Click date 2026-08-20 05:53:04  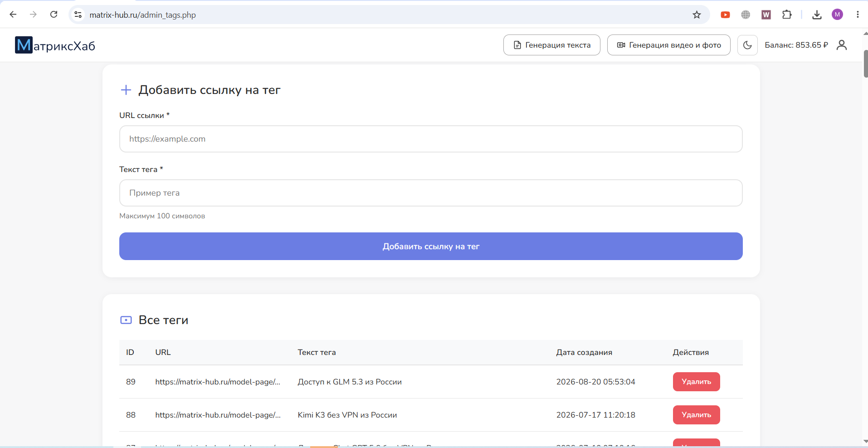596,382
